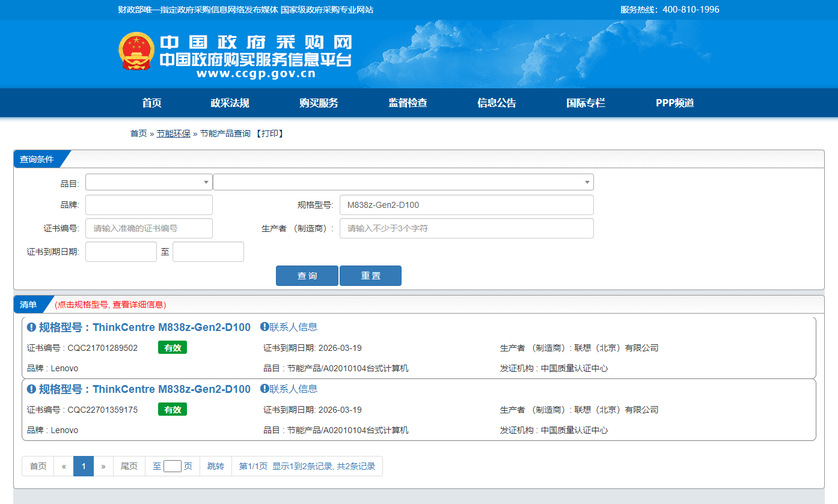This screenshot has height=504, width=838.
Task: Open the 首页 navigation menu item
Action: click(152, 103)
